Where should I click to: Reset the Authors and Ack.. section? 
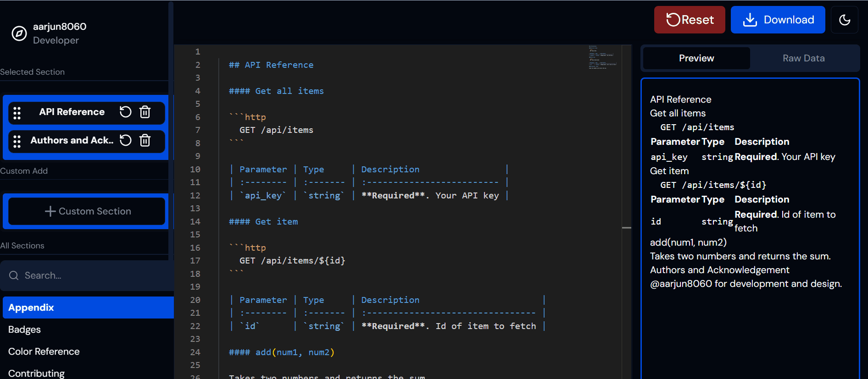(x=125, y=140)
